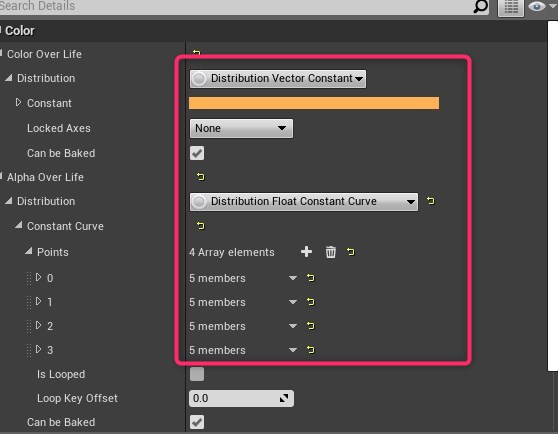Viewport: 558px width, 434px height.
Task: Delete all Points array elements with trash icon
Action: [x=331, y=252]
